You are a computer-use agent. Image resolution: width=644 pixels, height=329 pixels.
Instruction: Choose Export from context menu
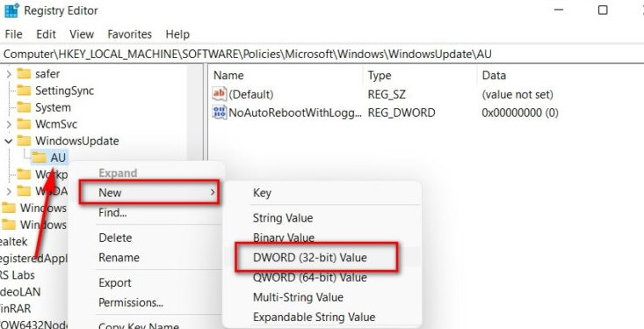[x=115, y=283]
